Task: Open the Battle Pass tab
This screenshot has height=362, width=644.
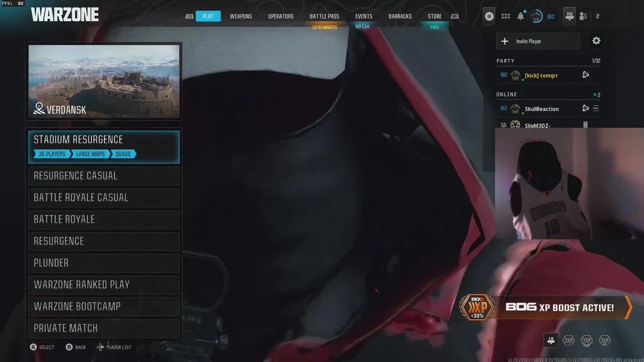Action: 325,16
